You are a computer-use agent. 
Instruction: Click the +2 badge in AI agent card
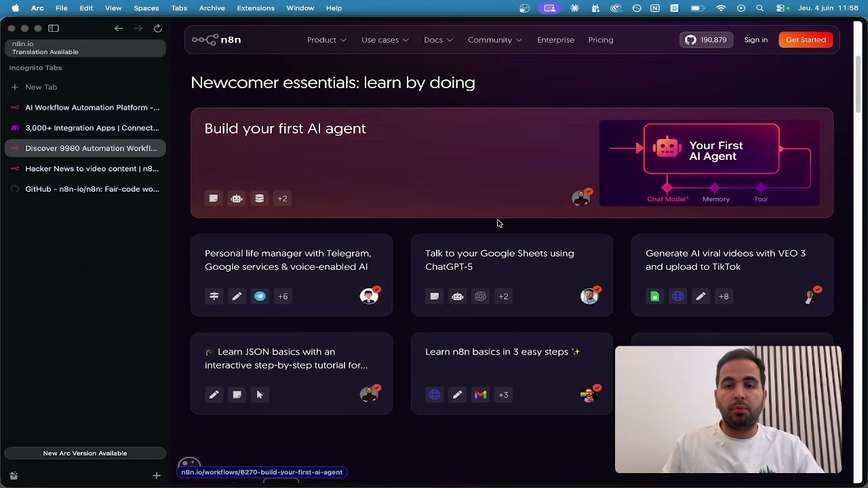tap(283, 199)
